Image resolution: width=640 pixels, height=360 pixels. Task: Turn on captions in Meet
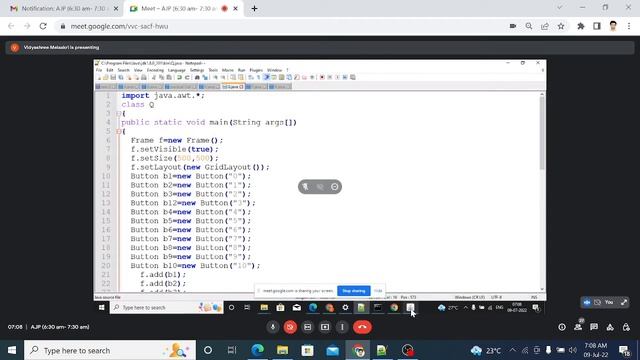point(308,327)
